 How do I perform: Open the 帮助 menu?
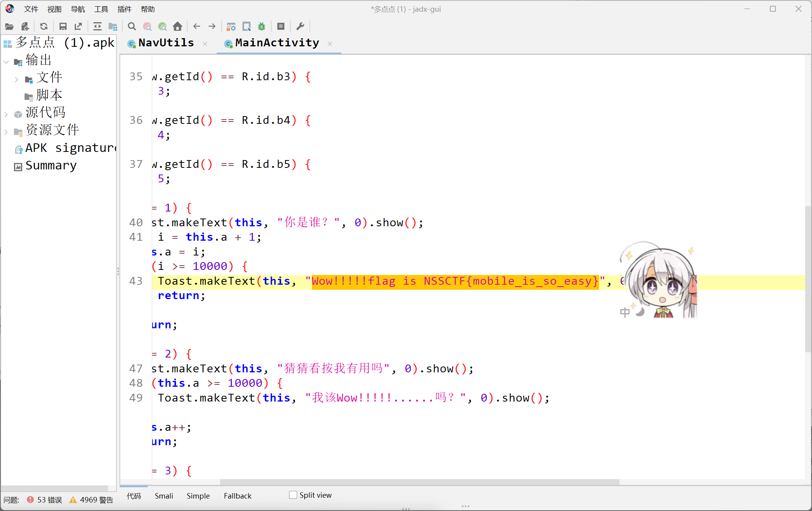[146, 8]
